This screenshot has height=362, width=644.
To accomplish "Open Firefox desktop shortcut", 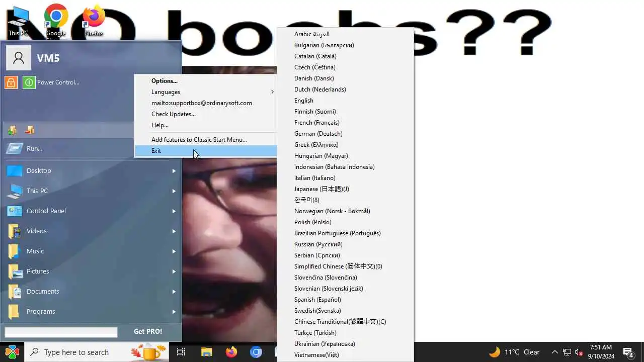I will coord(94,21).
